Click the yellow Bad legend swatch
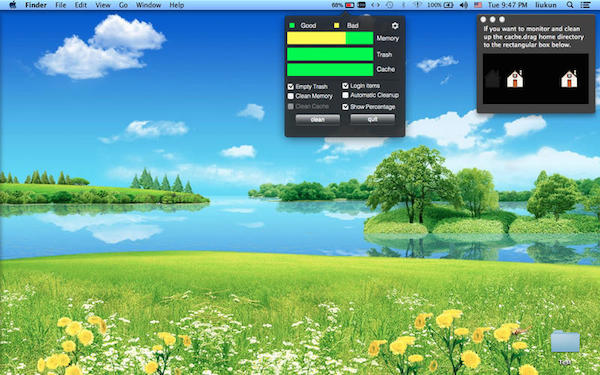The width and height of the screenshot is (600, 375). coord(336,26)
